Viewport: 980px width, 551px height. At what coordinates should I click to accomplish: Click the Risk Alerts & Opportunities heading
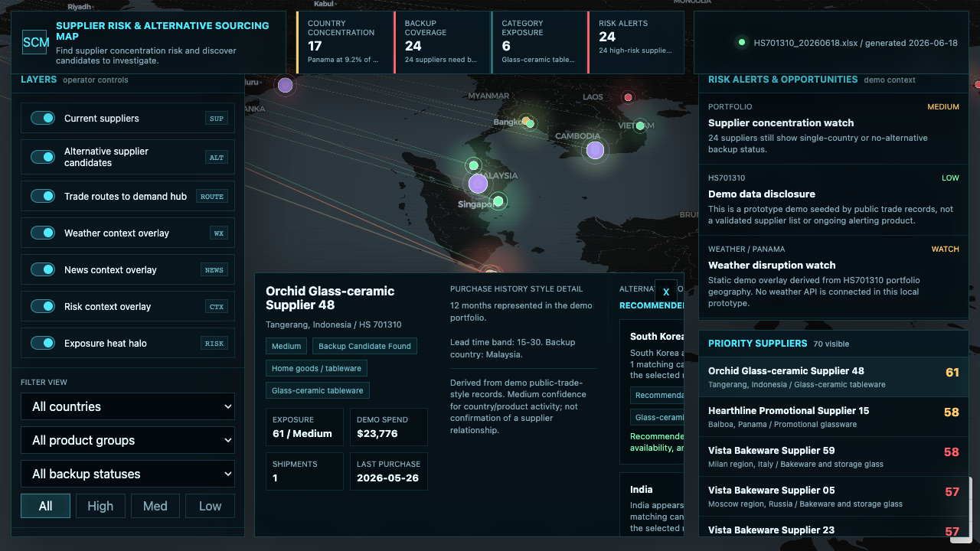pyautogui.click(x=782, y=80)
